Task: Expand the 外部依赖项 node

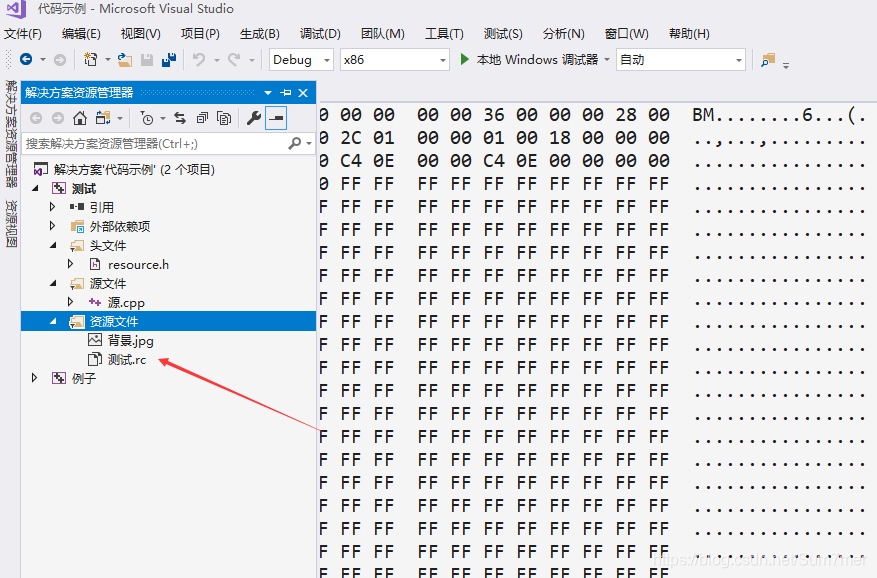Action: pos(53,226)
